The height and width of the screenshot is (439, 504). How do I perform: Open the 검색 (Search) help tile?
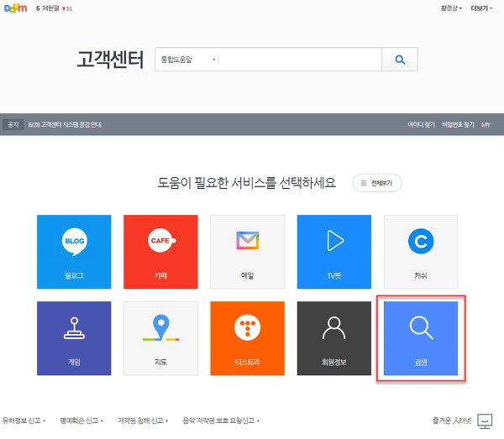421,338
